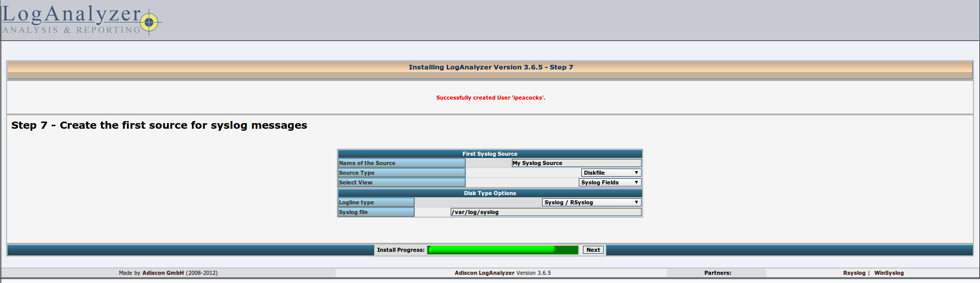Click the 'Disk Type Options' header
Viewport: 980px width, 283px height.
[490, 193]
